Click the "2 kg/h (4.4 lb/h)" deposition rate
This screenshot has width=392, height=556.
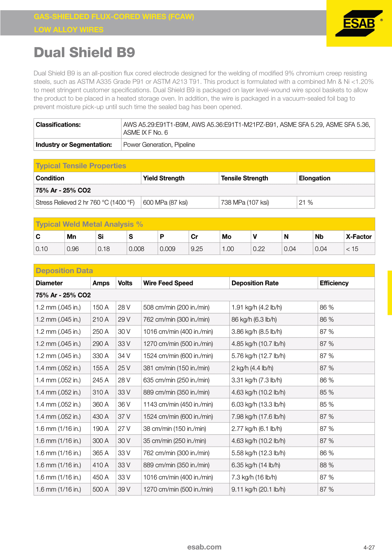[252, 368]
